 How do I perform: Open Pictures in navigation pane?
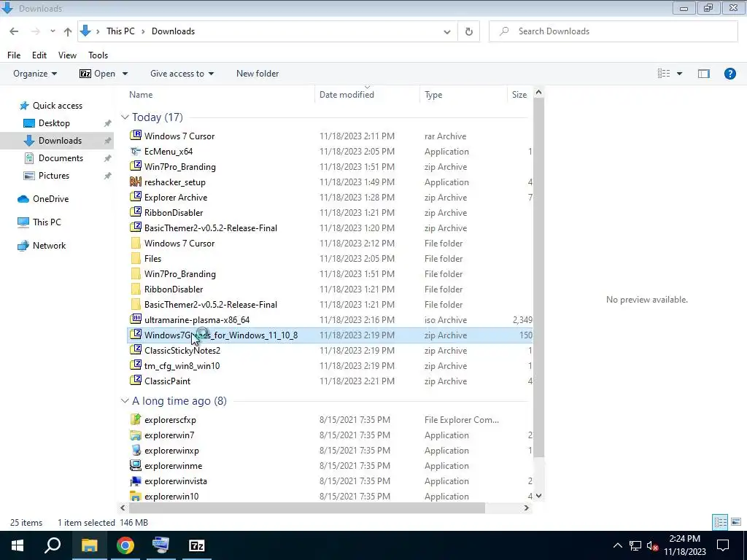(x=54, y=176)
